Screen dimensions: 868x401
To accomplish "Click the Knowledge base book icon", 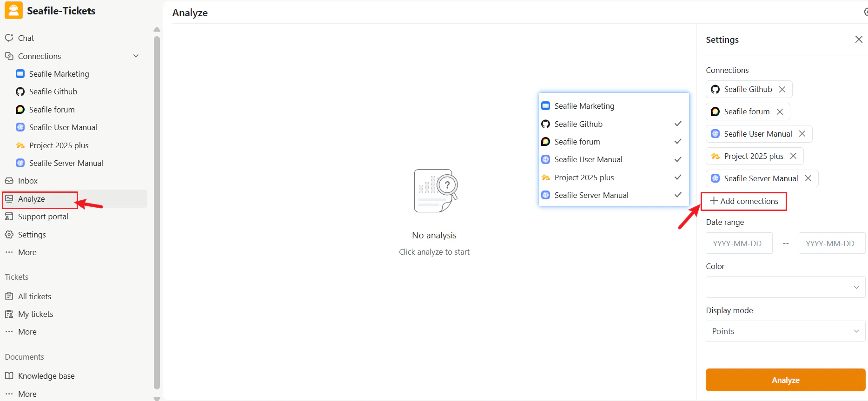I will point(9,375).
